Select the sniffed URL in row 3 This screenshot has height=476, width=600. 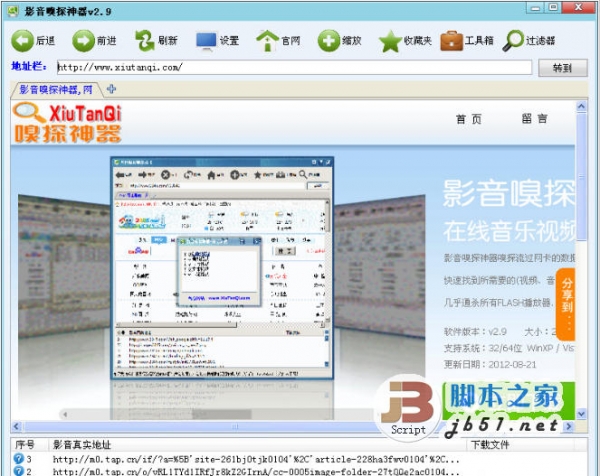point(256,459)
